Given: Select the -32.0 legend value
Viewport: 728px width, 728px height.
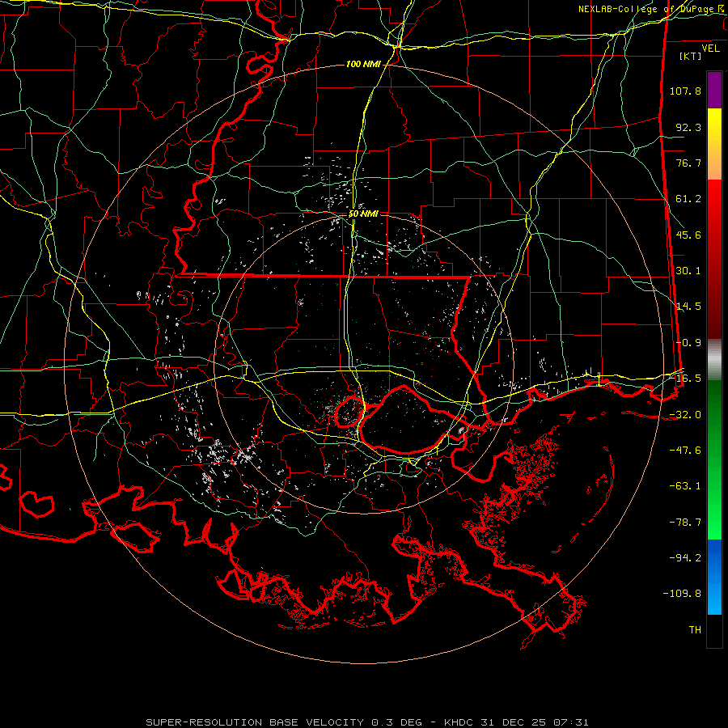Looking at the screenshot, I should click(x=685, y=415).
